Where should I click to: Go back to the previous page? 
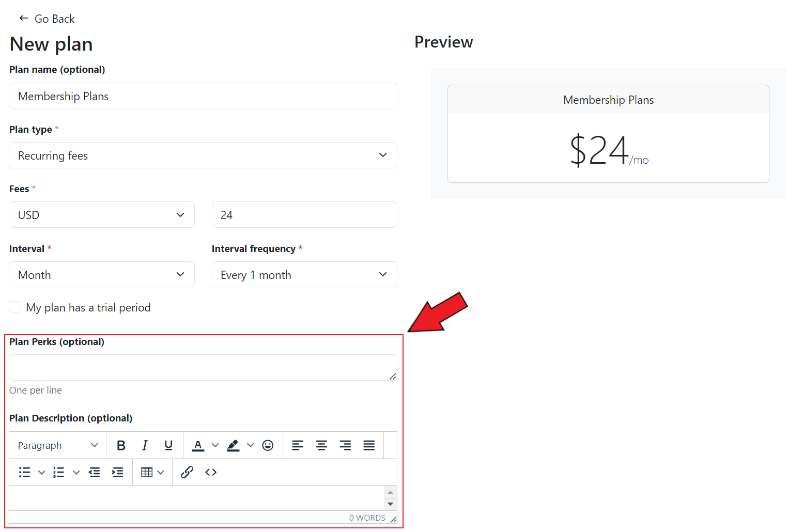47,19
